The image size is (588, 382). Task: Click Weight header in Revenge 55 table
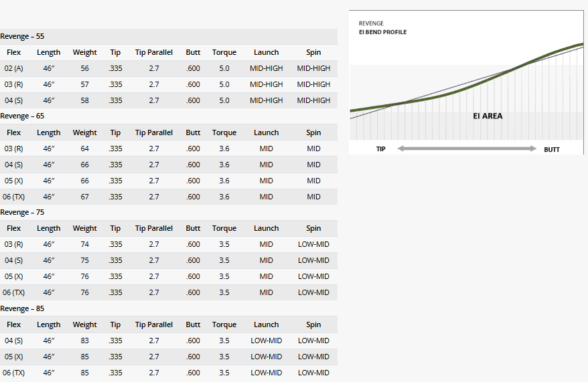click(x=85, y=52)
